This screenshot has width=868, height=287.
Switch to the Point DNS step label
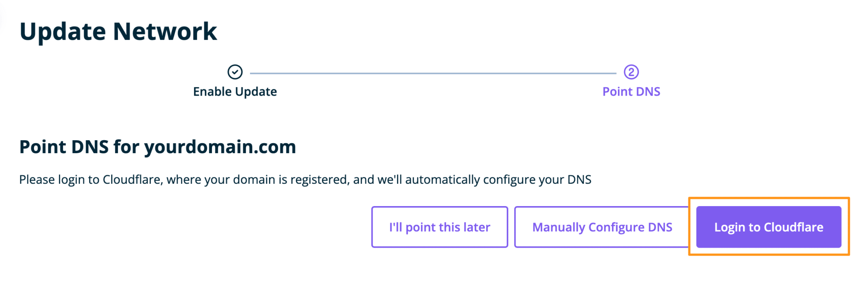click(631, 91)
